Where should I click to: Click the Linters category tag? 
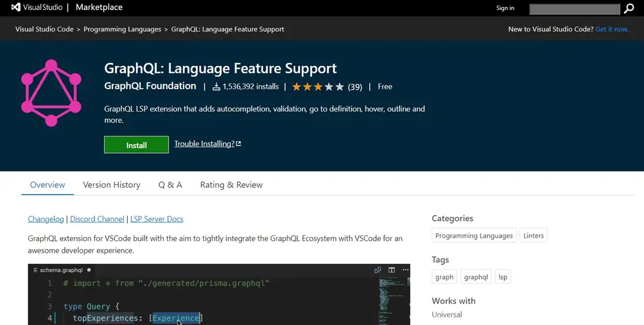pos(533,236)
